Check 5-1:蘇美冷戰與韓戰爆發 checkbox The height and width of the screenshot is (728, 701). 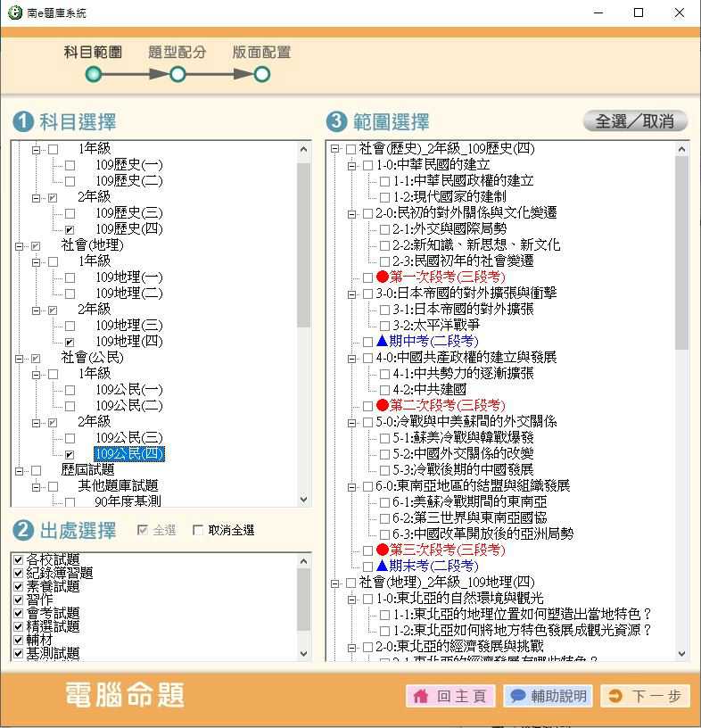click(384, 438)
